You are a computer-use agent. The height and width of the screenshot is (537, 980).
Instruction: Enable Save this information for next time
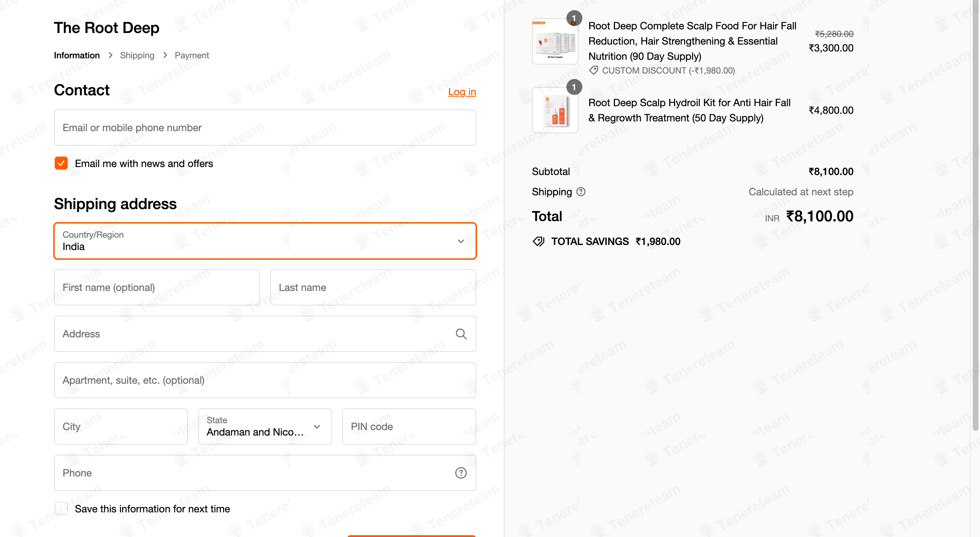pyautogui.click(x=61, y=508)
